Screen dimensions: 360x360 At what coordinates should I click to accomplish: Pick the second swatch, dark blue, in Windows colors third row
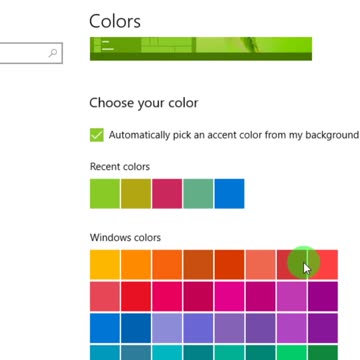(136, 328)
